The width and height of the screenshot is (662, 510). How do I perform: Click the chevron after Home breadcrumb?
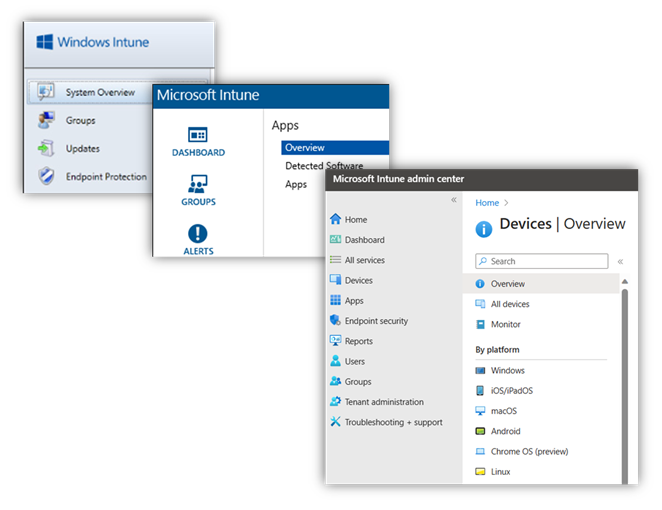pos(506,203)
